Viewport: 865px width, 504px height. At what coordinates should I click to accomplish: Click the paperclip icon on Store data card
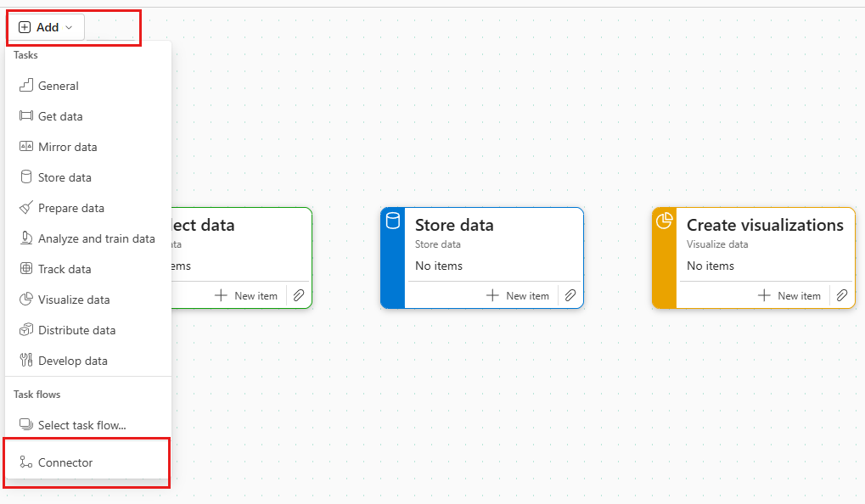coord(570,294)
